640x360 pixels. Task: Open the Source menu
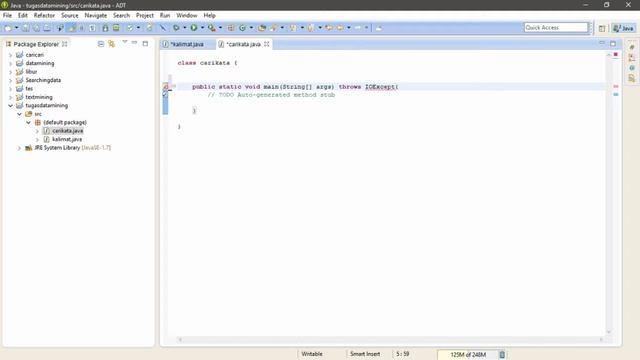point(70,16)
